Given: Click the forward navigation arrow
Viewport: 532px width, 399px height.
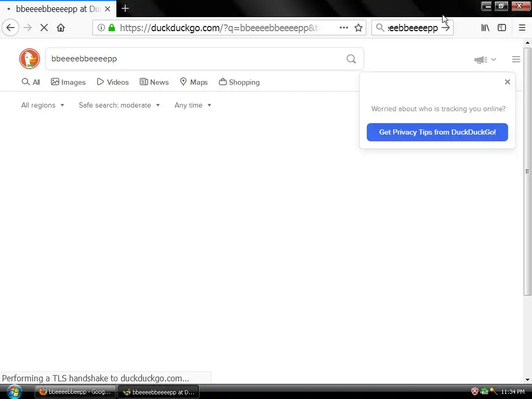Looking at the screenshot, I should tap(28, 28).
